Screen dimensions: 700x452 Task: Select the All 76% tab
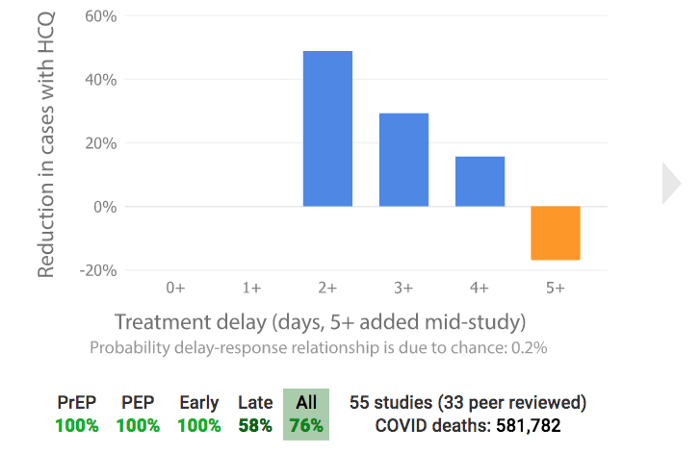306,414
